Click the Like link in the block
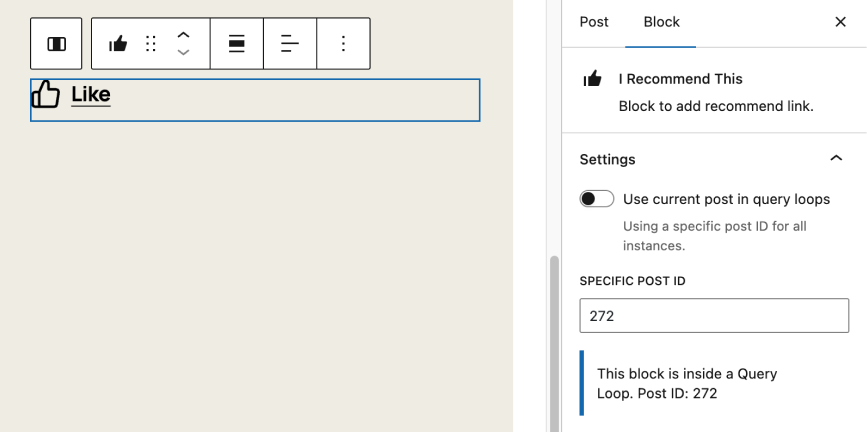Viewport: 867px width, 432px height. 91,95
